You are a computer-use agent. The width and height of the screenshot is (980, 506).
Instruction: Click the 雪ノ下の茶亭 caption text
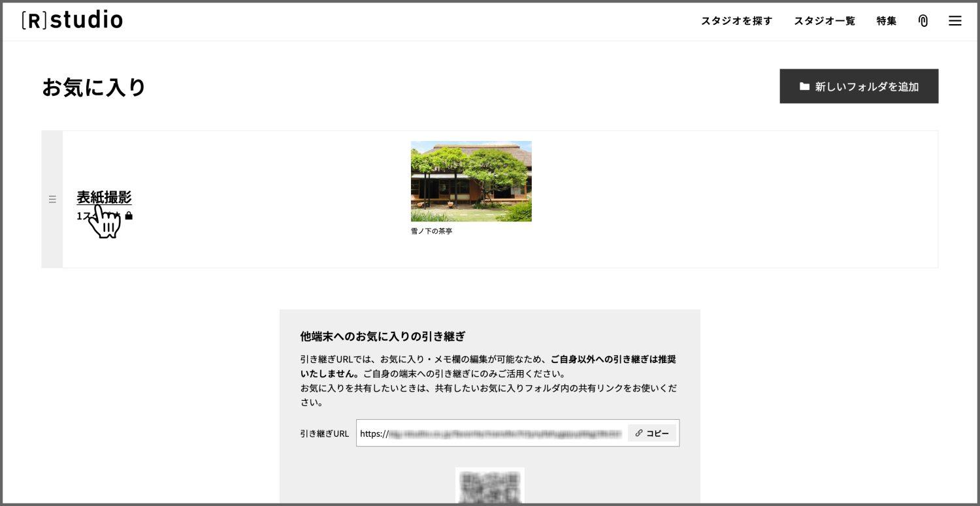(x=431, y=231)
